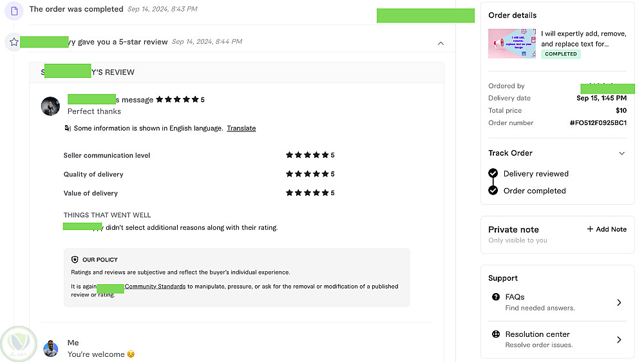
Task: Click the translate language icon
Action: 68,128
